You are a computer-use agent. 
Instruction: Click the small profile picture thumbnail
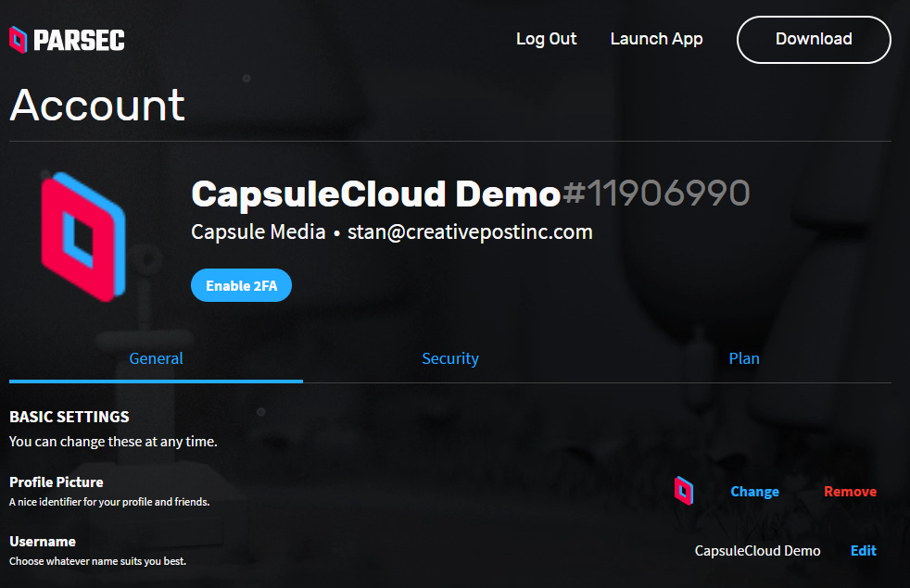click(x=683, y=491)
